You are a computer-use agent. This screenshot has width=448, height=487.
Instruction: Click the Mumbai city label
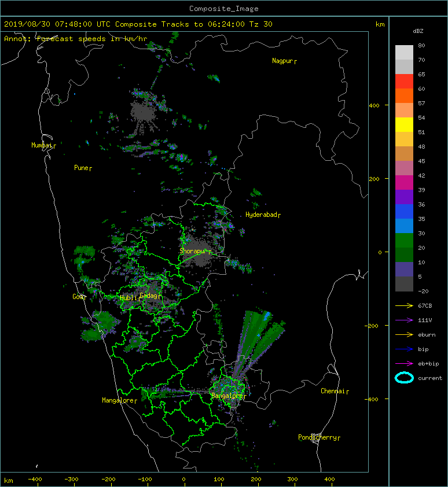42,145
